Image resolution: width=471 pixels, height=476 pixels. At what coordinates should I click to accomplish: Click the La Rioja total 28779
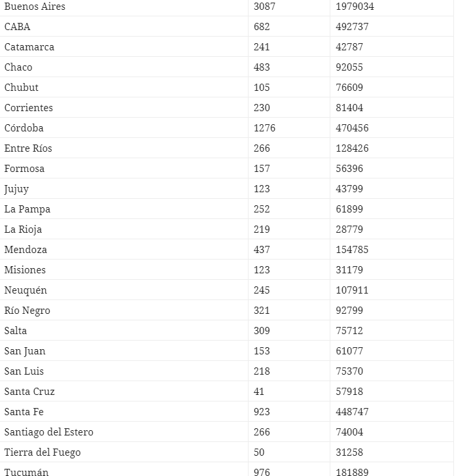click(x=349, y=229)
